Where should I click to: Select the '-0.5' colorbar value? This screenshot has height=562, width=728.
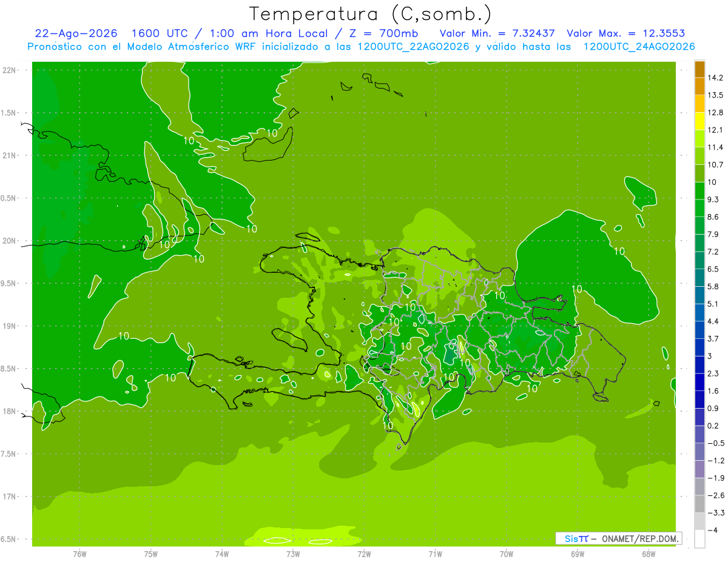point(715,443)
